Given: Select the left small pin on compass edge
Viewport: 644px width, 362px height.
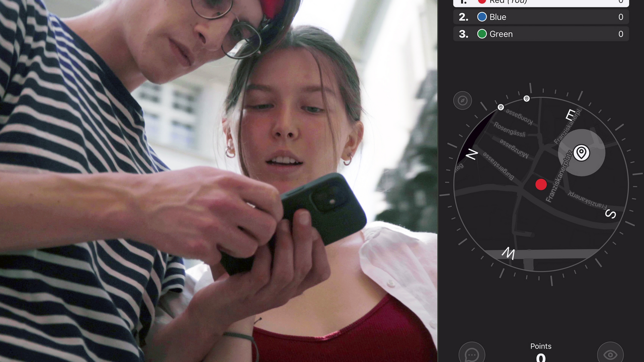Looking at the screenshot, I should point(501,107).
